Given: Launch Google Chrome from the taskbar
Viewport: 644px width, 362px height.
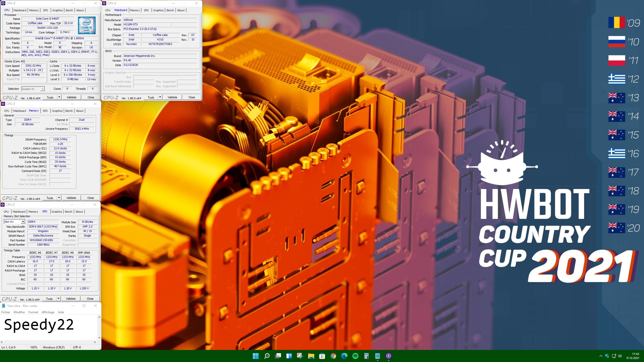Looking at the screenshot, I should (333, 356).
